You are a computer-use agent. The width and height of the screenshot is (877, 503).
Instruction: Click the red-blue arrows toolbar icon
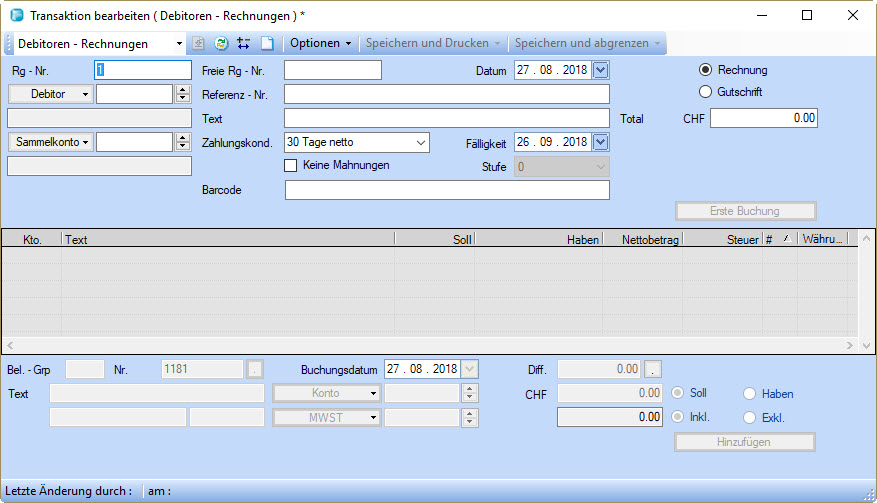243,44
